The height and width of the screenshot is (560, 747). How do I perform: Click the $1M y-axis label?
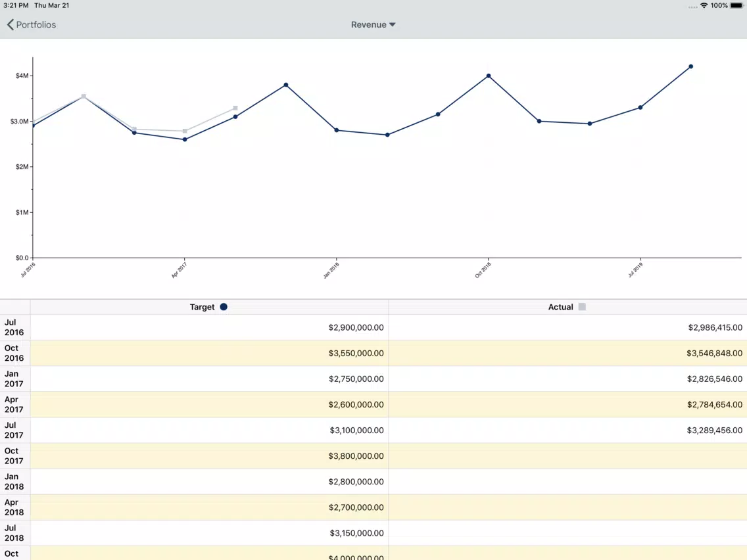pyautogui.click(x=22, y=212)
